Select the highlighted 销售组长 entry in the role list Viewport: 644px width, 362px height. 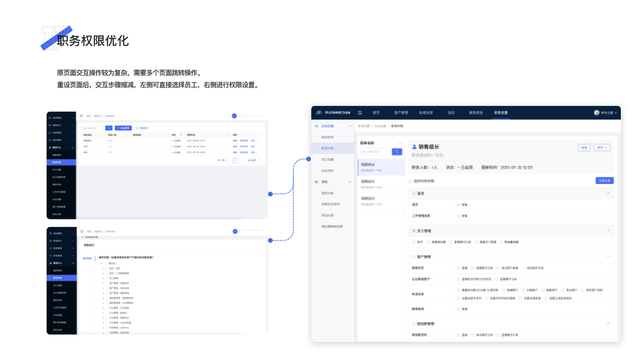point(381,167)
